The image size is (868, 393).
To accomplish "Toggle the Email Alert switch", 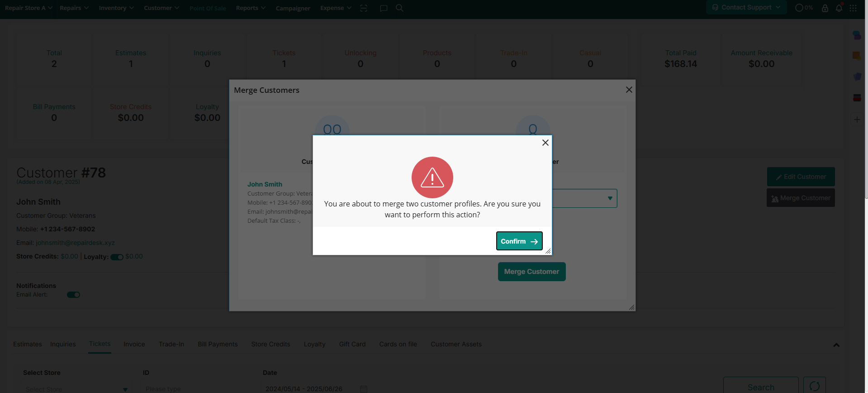I will [x=74, y=295].
